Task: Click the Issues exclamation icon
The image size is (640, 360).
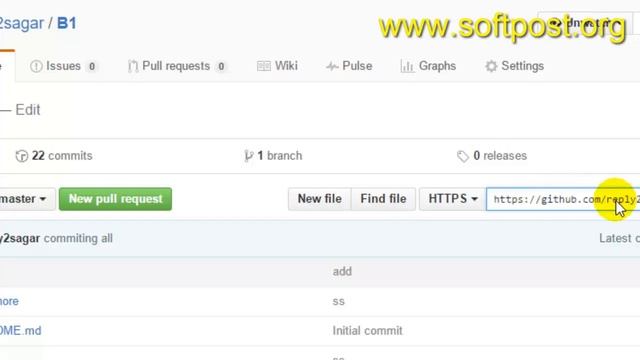Action: (36, 66)
